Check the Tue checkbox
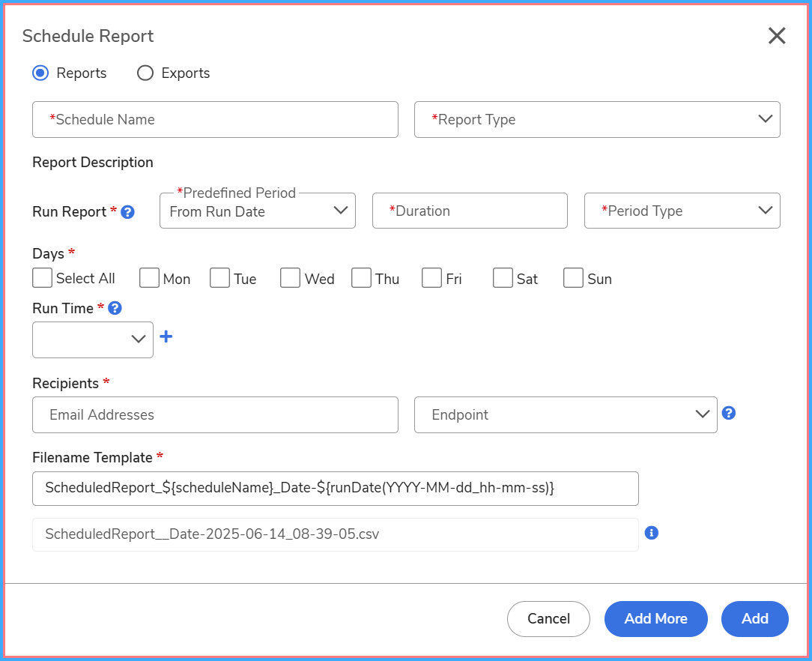 click(219, 277)
